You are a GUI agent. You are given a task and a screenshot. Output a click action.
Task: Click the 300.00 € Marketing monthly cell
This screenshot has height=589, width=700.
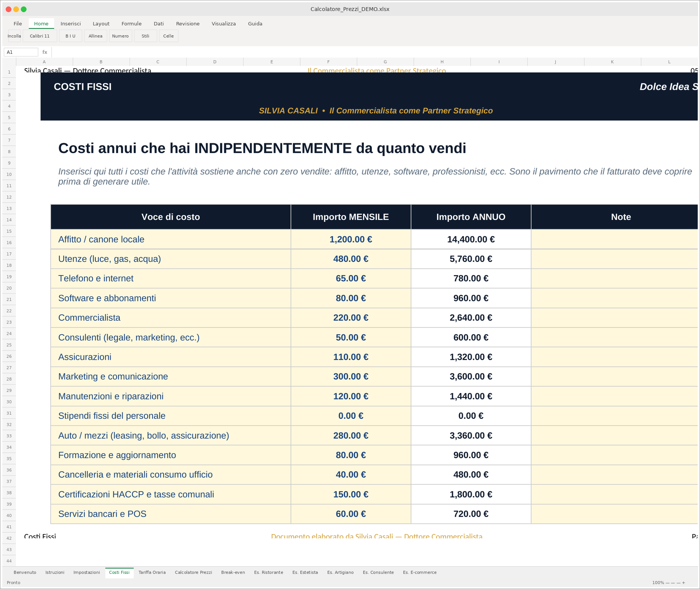coord(351,377)
